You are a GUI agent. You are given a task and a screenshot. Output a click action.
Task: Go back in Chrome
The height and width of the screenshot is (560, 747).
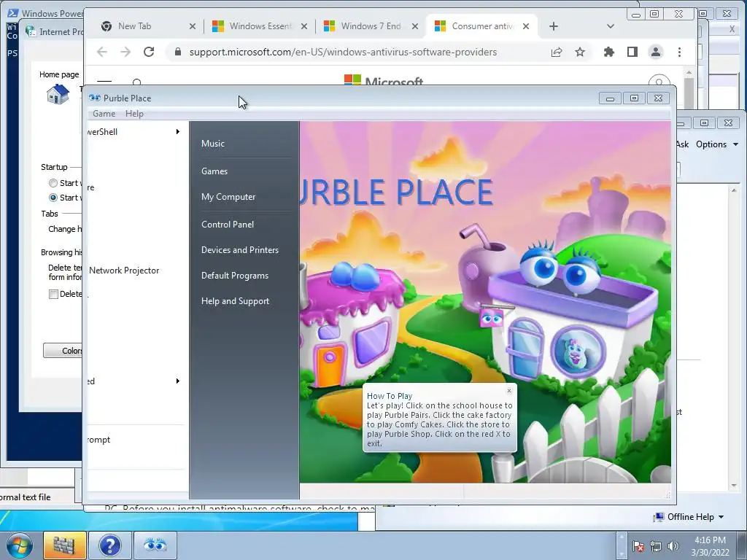[102, 52]
